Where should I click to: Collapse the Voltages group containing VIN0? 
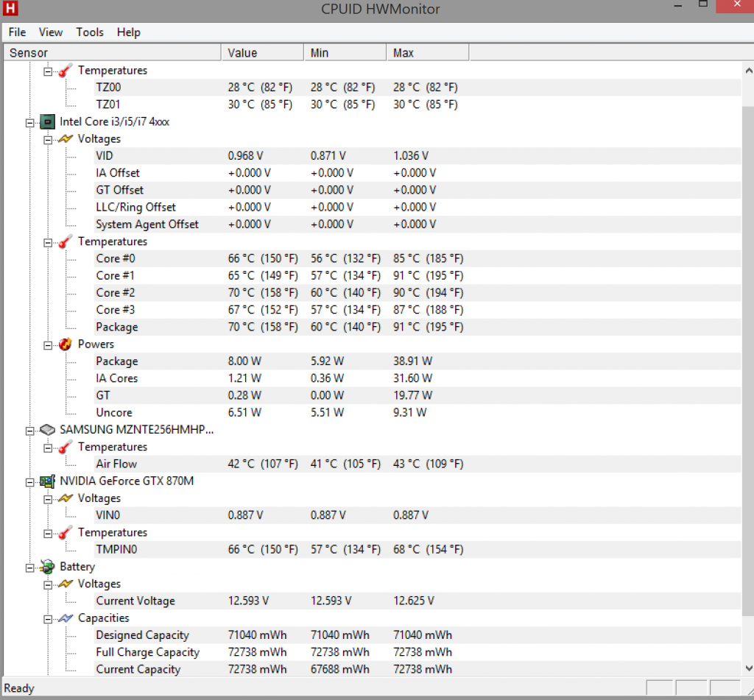tap(48, 500)
